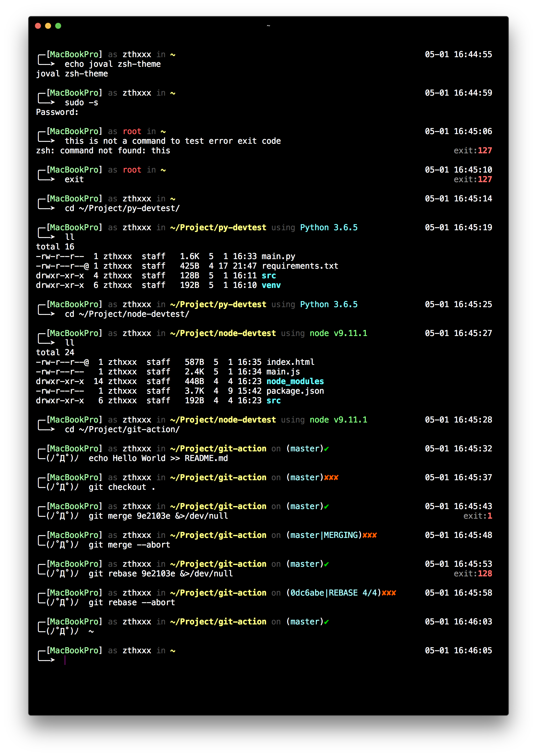Click the requirements.txt filename
537x756 pixels.
click(300, 266)
